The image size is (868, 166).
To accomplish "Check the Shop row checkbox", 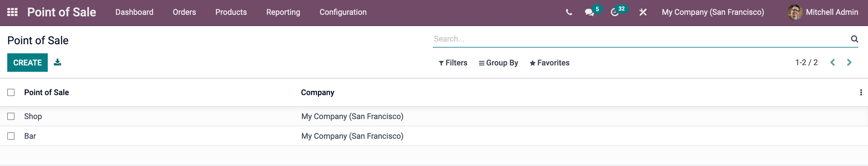I will point(11,116).
